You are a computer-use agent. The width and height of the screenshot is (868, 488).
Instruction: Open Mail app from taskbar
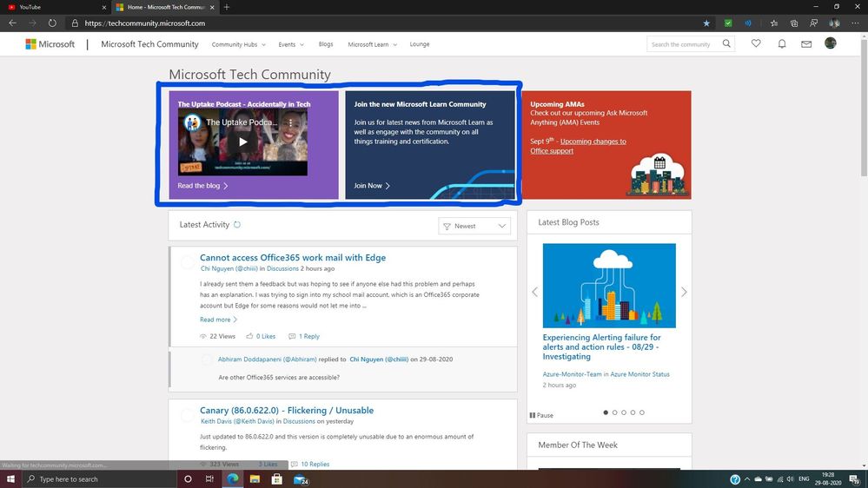(301, 479)
